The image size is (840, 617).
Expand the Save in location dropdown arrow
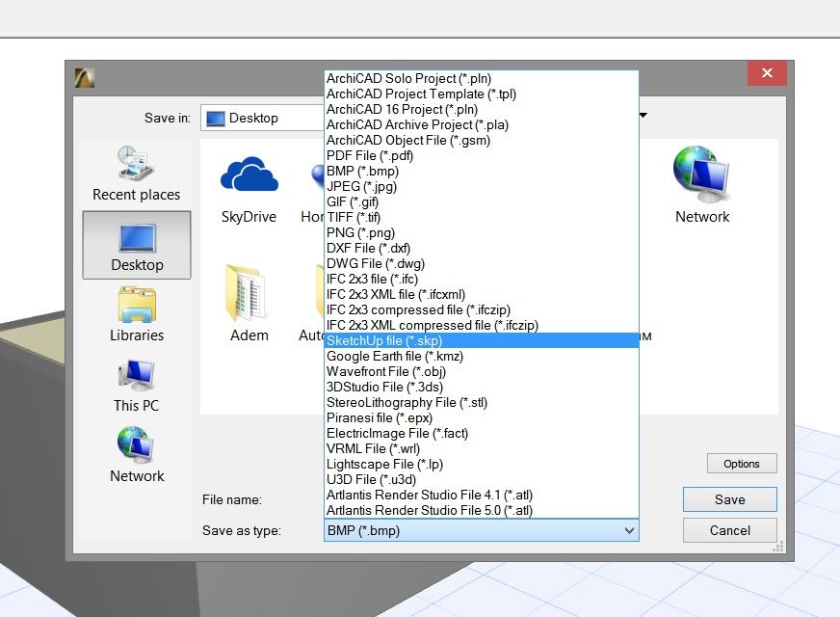click(x=643, y=116)
